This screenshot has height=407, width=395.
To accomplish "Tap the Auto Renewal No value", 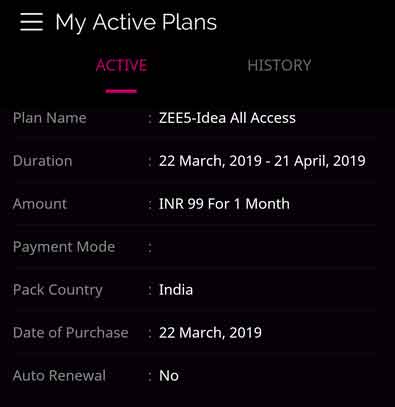I will point(169,376).
